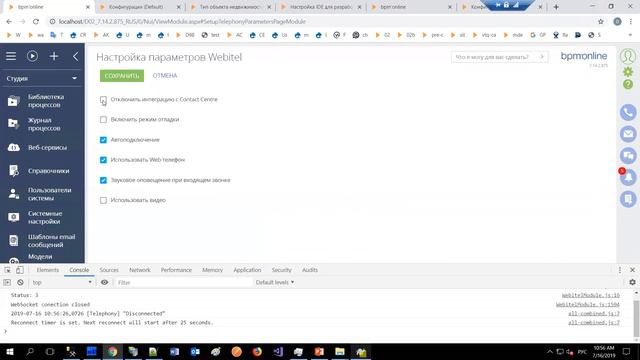Open the Windows Start menu

click(x=9, y=351)
